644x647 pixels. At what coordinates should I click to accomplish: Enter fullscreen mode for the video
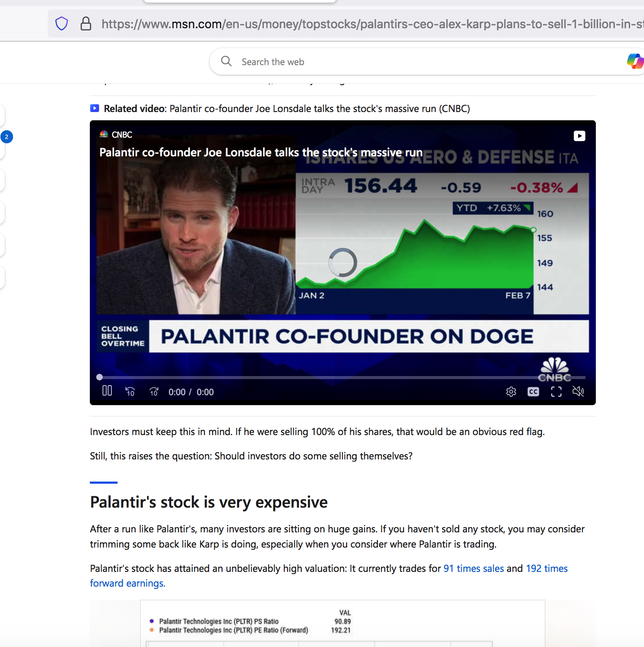[556, 392]
